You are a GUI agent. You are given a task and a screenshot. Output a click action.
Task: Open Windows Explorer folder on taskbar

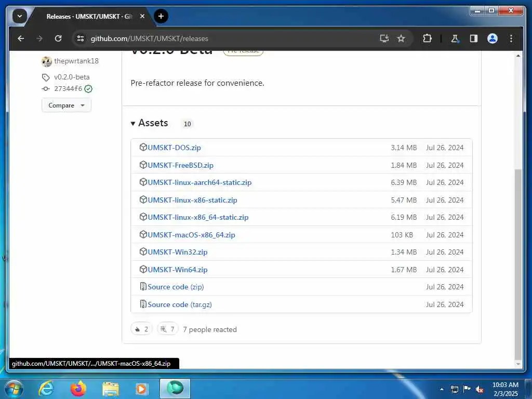(111, 389)
